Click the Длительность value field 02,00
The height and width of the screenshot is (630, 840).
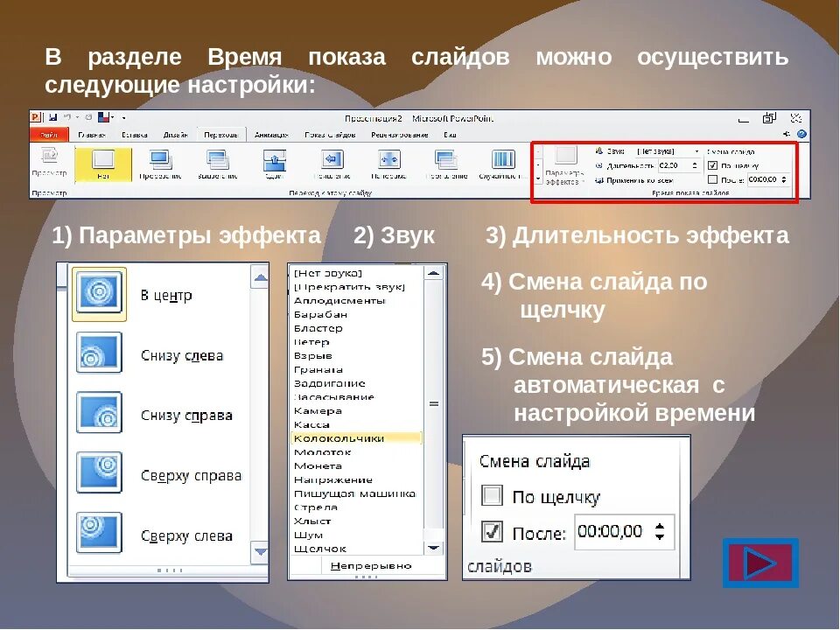[674, 165]
